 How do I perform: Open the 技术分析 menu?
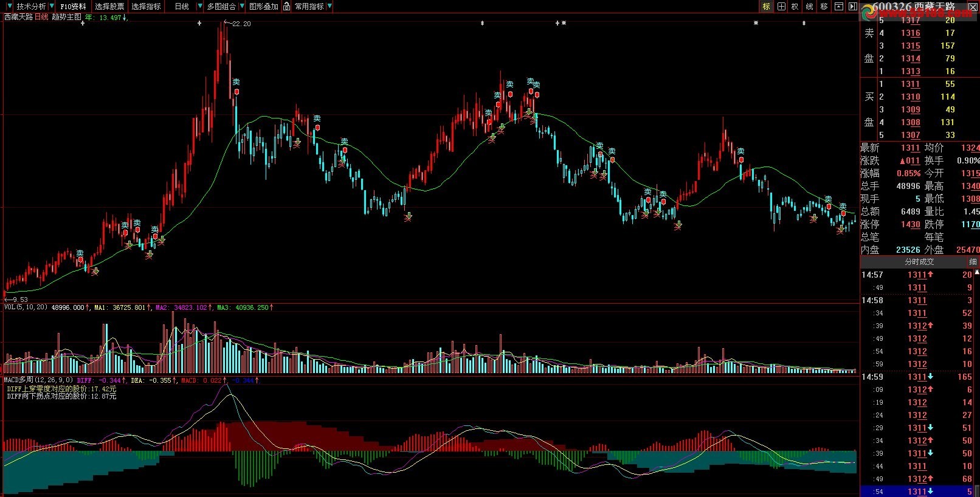(31, 6)
